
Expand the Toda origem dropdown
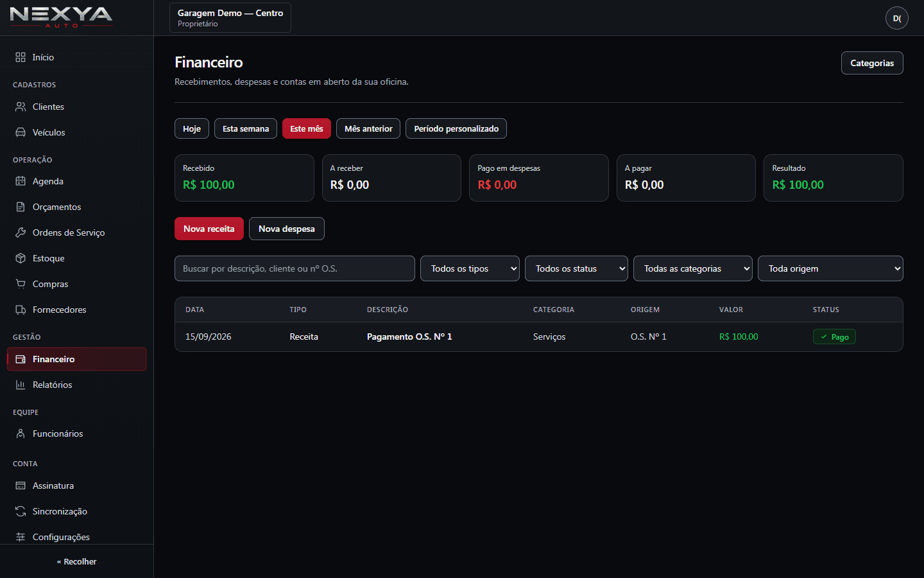click(x=830, y=268)
